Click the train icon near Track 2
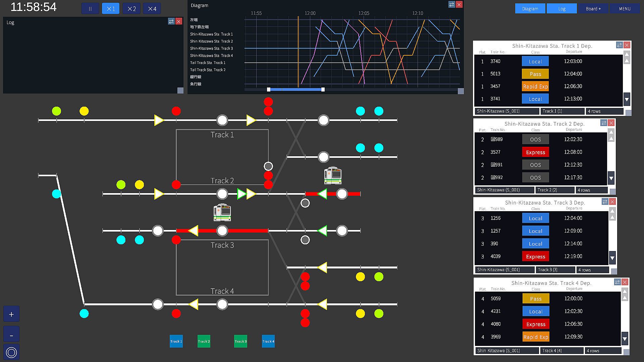The height and width of the screenshot is (362, 644). (333, 176)
